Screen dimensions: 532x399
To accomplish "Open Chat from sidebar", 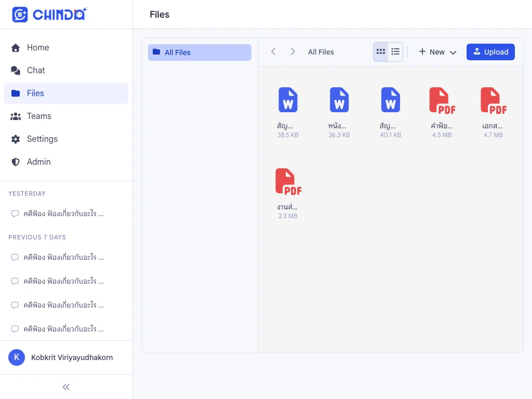I will [66, 70].
